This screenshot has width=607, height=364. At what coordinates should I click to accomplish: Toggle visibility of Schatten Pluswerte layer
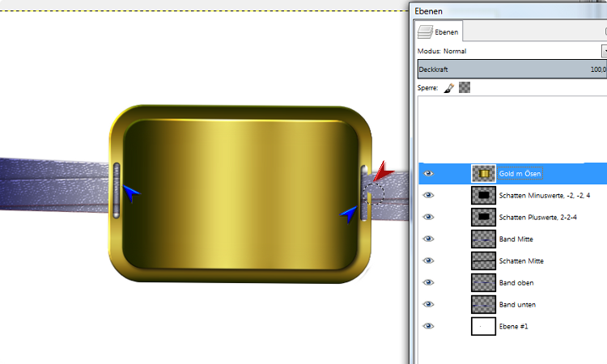(x=428, y=217)
